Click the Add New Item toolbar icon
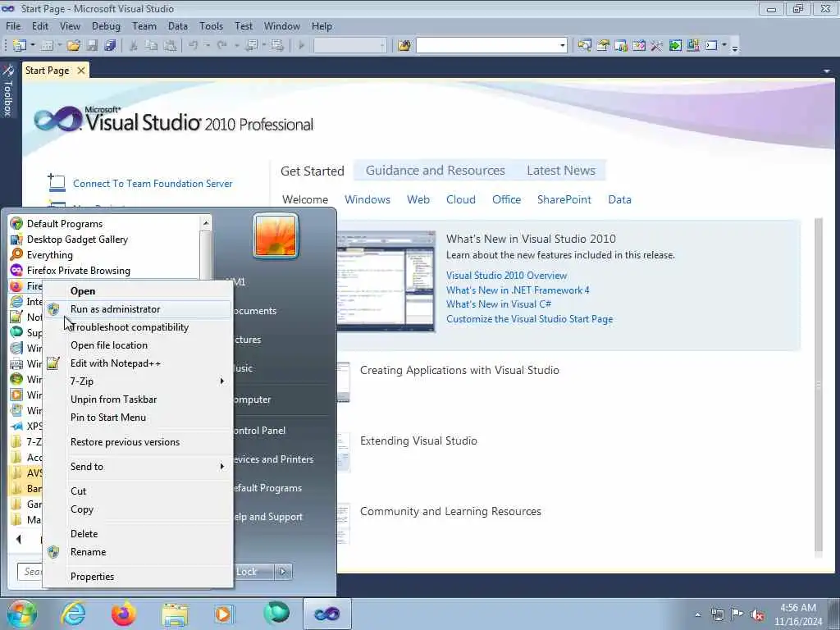 47,46
